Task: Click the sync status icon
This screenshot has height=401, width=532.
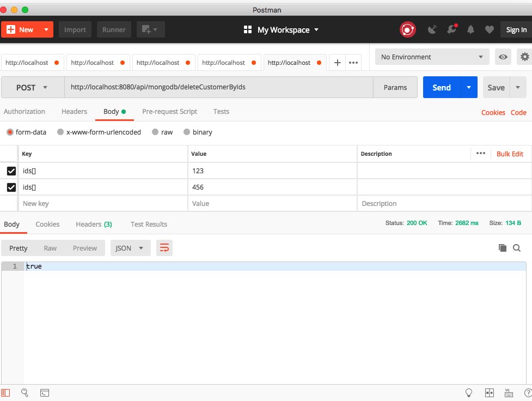Action: (x=408, y=29)
